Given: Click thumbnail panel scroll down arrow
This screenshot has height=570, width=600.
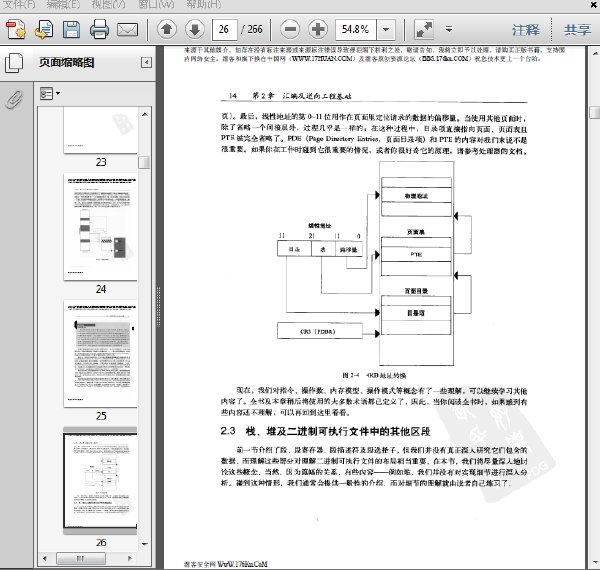Looking at the screenshot, I should [145, 544].
